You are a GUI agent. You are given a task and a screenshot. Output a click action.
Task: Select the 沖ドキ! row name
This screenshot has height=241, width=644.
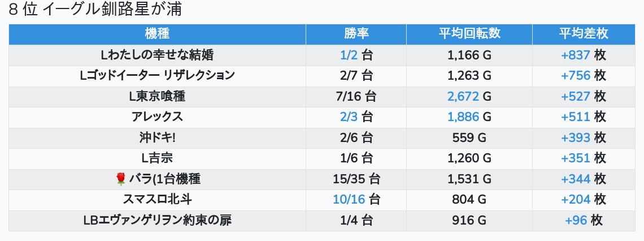tap(157, 137)
